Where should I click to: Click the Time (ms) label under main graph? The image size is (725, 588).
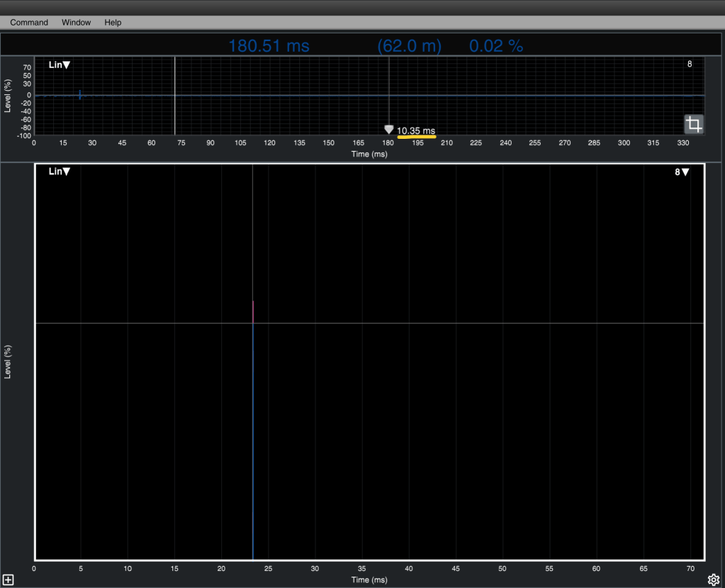pos(369,580)
